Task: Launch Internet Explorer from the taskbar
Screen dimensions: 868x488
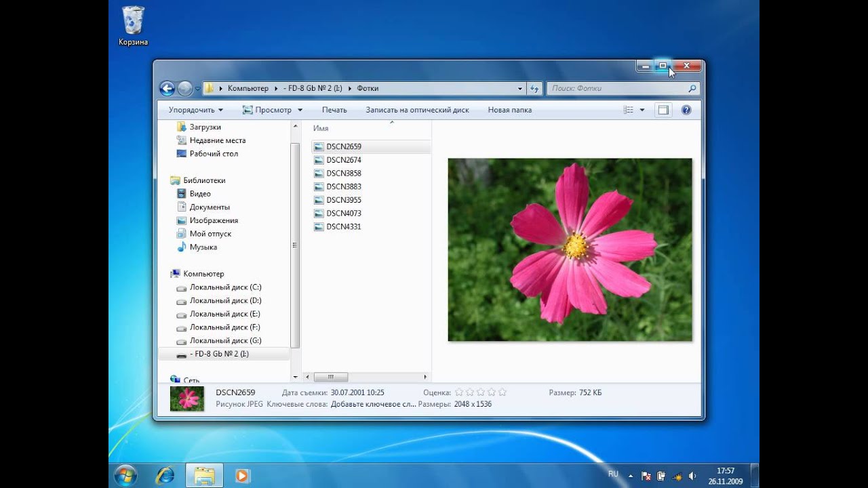Action: (x=165, y=475)
